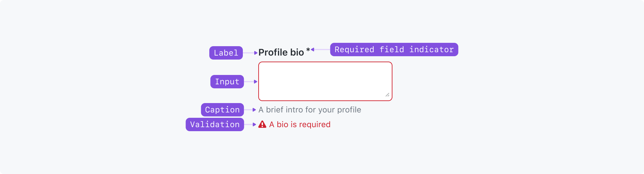Click the arrow pointing at Profile bio label
This screenshot has width=644, height=174.
tap(256, 53)
